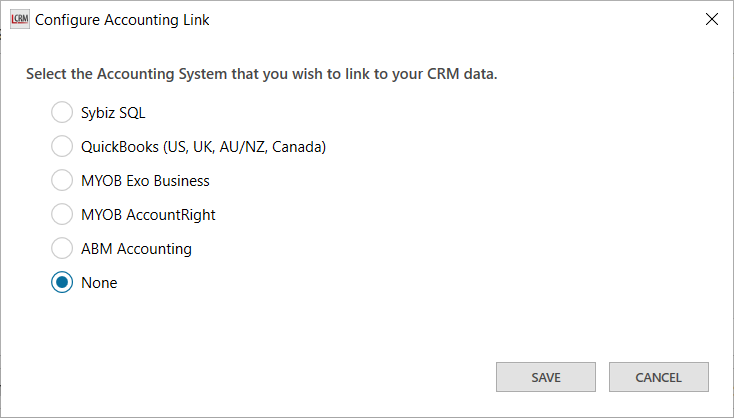Viewport: 734px width, 418px height.
Task: Click the 'Select the Accounting System' instruction text
Action: pos(261,74)
